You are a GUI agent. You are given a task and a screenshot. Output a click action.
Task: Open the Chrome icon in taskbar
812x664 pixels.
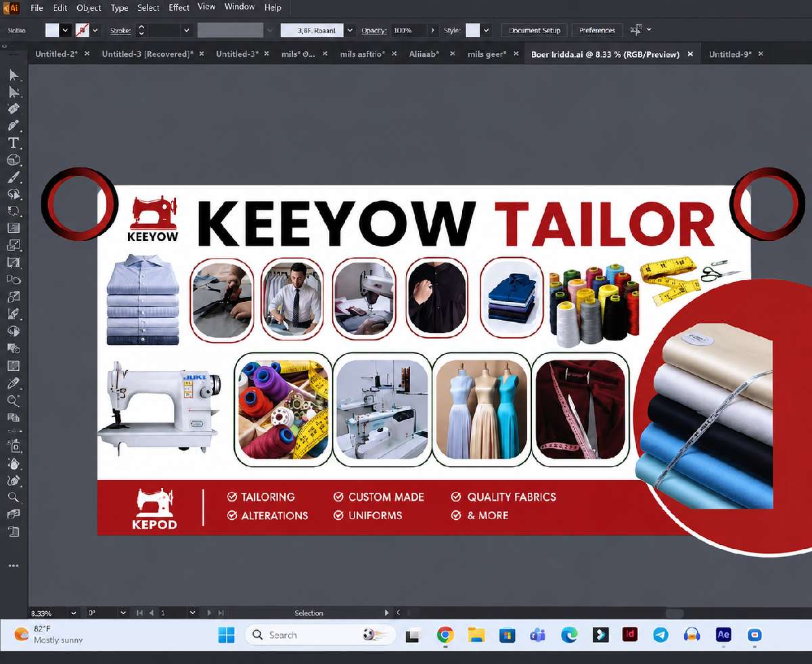[x=445, y=635]
